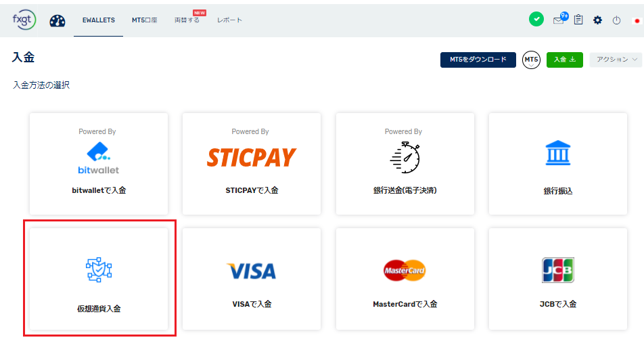
Task: Select the Japan flag language icon
Action: tap(636, 20)
